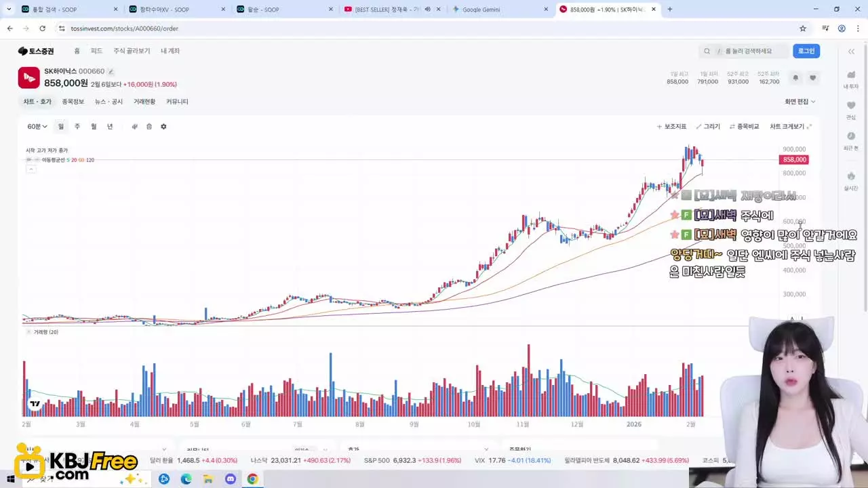Viewport: 868px width, 488px height.
Task: Click the 로그인 button
Action: click(x=806, y=51)
